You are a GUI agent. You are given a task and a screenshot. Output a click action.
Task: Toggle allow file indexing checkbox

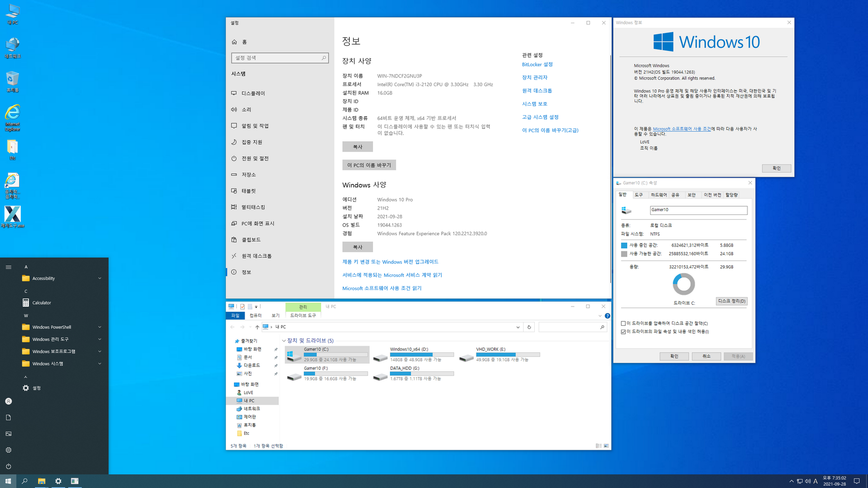click(x=623, y=332)
